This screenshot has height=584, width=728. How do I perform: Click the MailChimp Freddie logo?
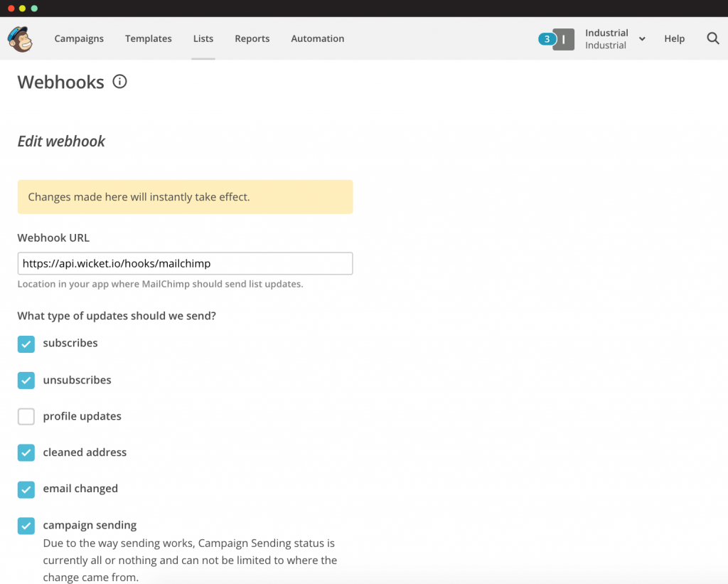coord(20,39)
